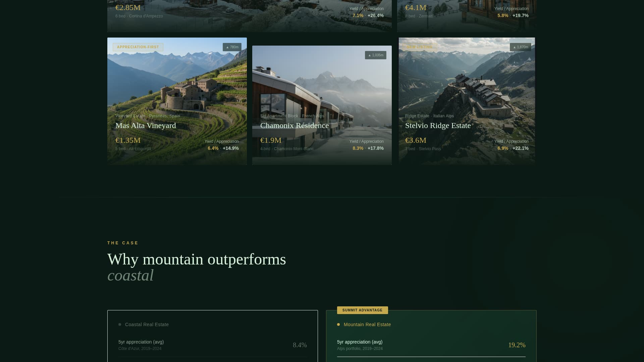
Task: Select the Coastal Real Estate comparison card
Action: [212, 336]
